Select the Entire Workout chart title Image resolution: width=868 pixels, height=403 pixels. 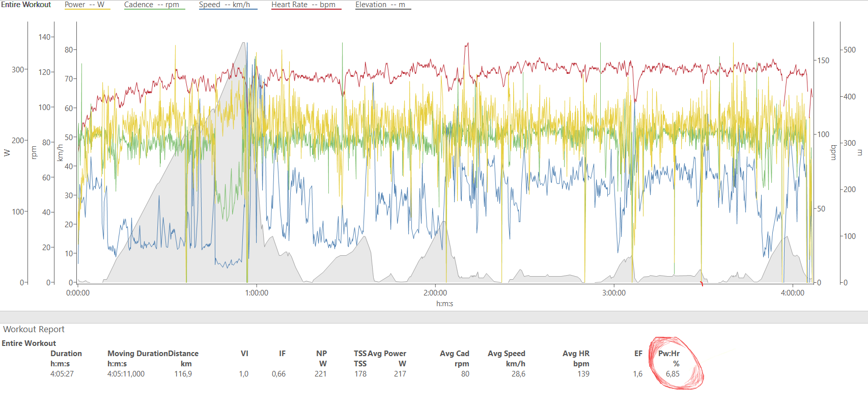(x=26, y=5)
